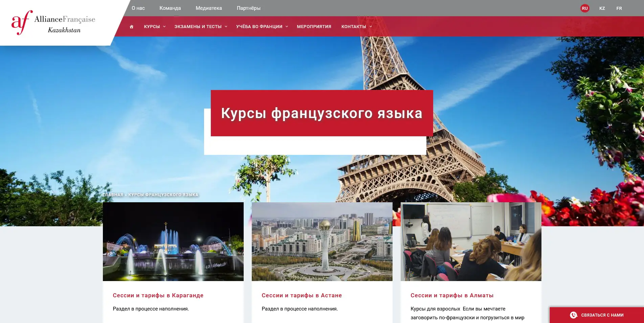Click the phone icon in contact button
This screenshot has width=644, height=323.
[x=574, y=315]
